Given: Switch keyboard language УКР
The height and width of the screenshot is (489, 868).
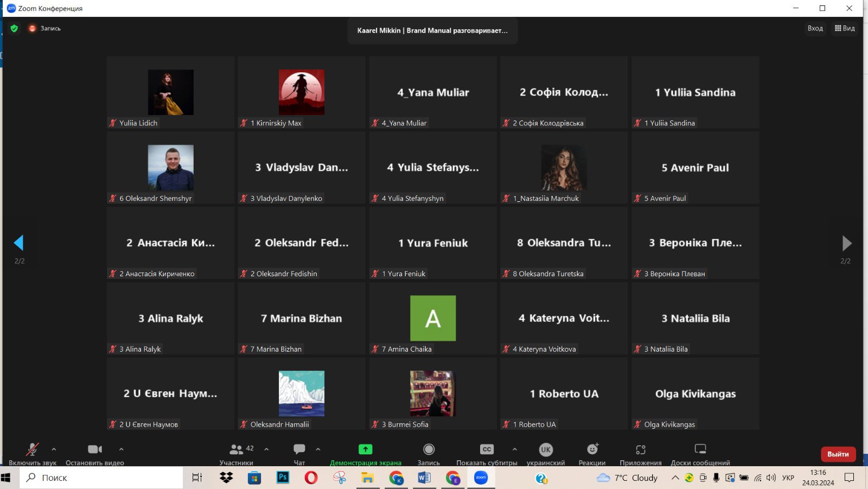Looking at the screenshot, I should 788,478.
